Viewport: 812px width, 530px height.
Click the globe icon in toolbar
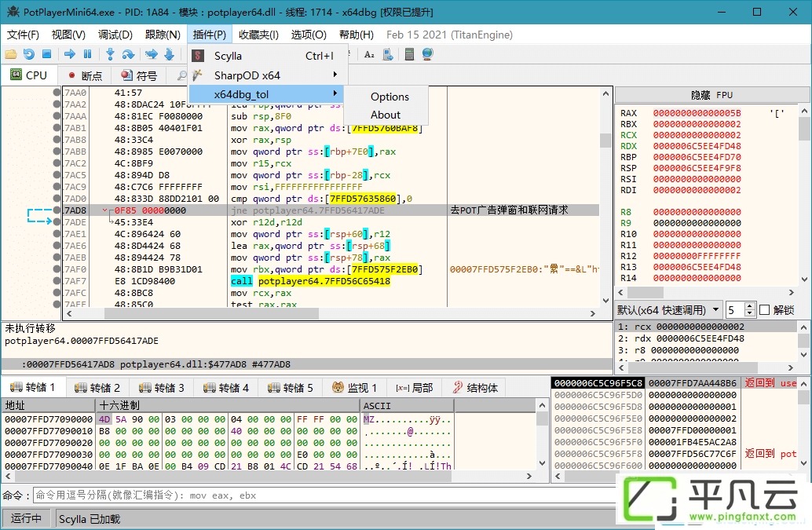(x=427, y=54)
